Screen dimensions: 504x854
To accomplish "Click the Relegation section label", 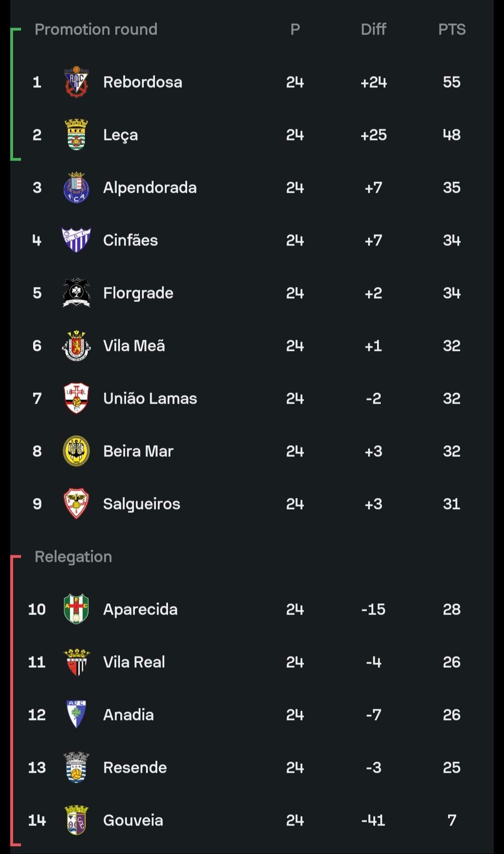I will [x=73, y=556].
